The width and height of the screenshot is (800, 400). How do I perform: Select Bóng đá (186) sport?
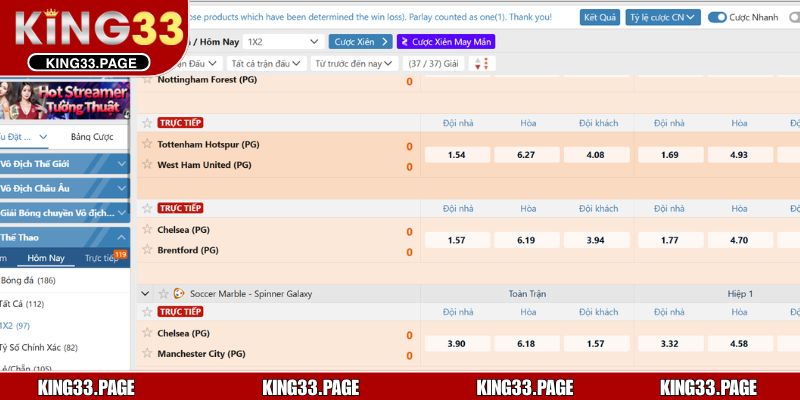[28, 280]
